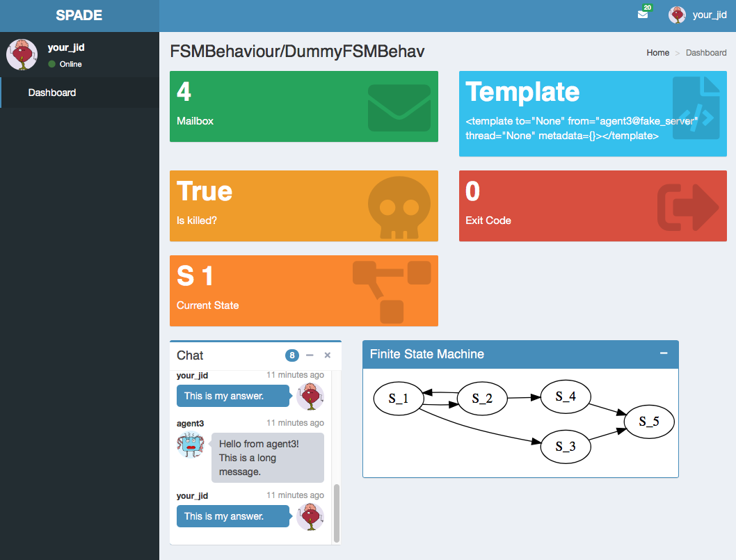Close the Chat box
736x560 pixels.
point(328,355)
